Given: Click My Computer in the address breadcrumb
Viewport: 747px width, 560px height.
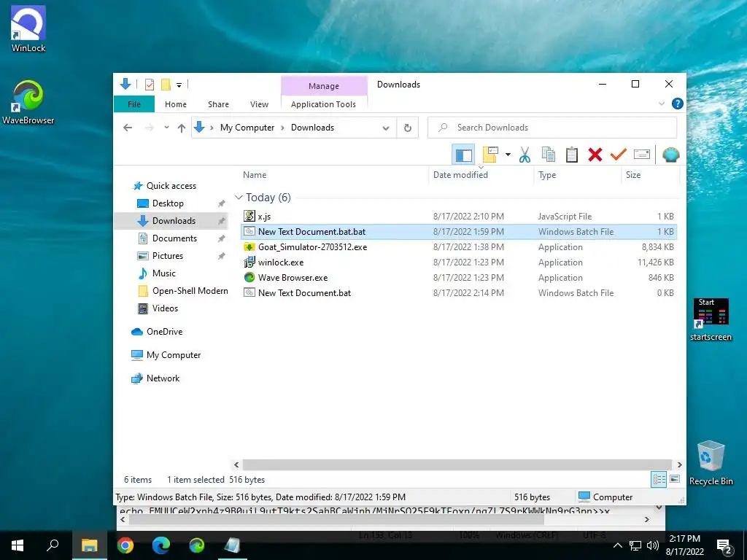Looking at the screenshot, I should 247,128.
